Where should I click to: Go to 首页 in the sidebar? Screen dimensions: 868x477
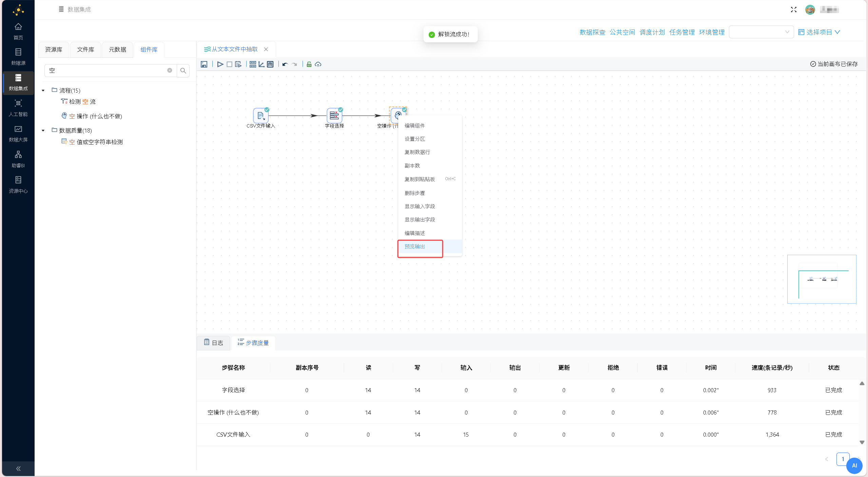[x=18, y=31]
